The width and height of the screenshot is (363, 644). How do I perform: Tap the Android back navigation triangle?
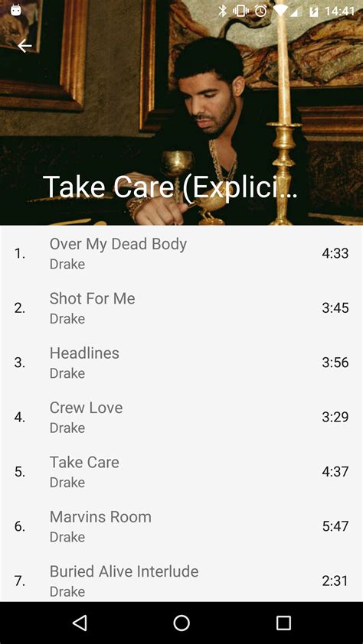point(80,623)
